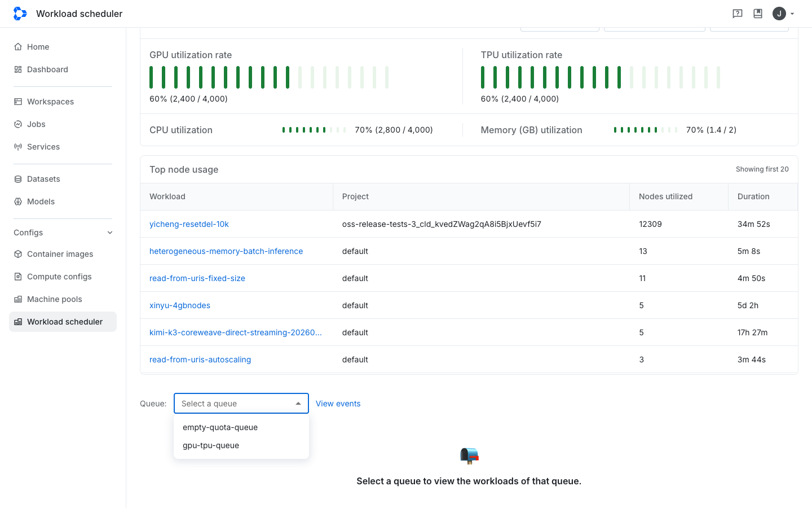Click the Workload scheduler page title
Image resolution: width=812 pixels, height=508 pixels.
[79, 14]
